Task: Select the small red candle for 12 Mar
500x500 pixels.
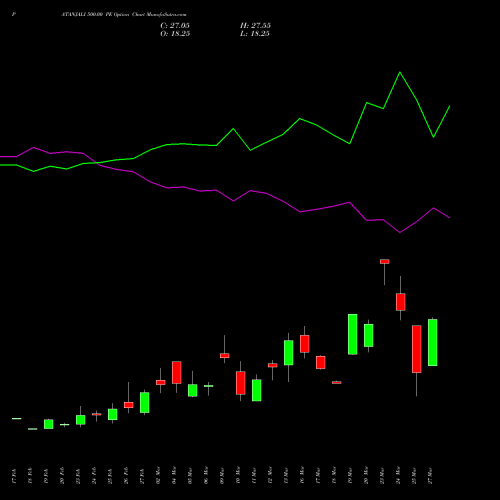Action: [273, 365]
